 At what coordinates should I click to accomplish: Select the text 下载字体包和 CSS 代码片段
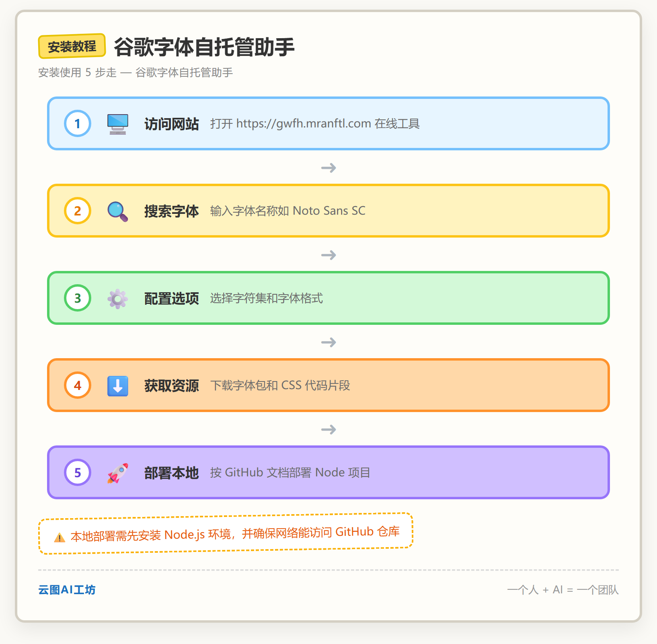pyautogui.click(x=280, y=385)
